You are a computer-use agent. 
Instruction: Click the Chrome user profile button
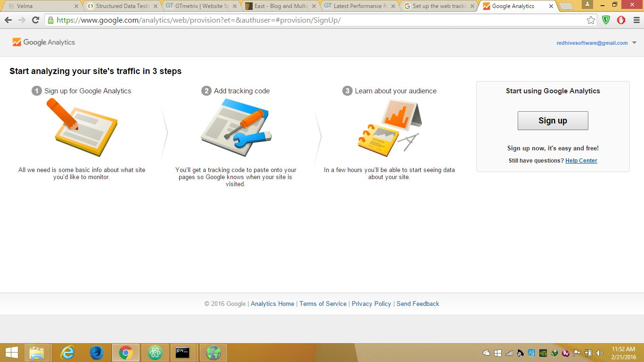pos(587,4)
